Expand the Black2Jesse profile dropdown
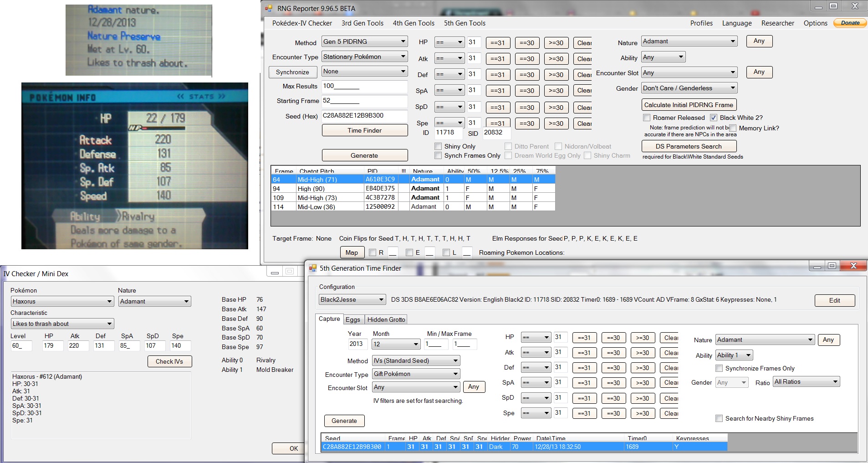Image resolution: width=868 pixels, height=463 pixels. tap(352, 299)
